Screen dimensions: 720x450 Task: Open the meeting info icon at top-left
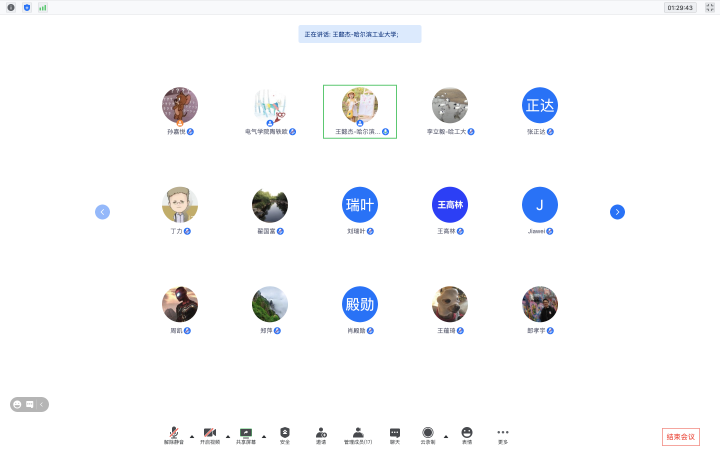coord(11,7)
